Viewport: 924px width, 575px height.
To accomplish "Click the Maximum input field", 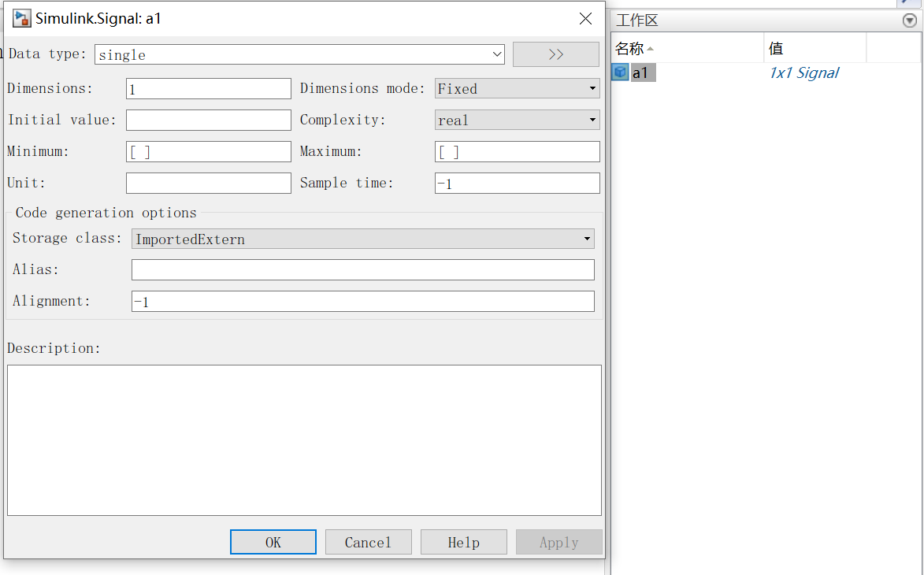I will point(518,151).
